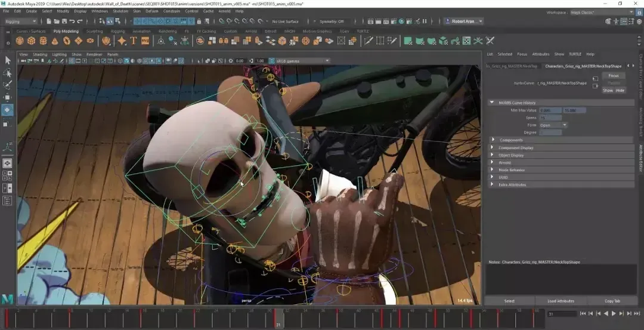
Task: Select the Lasso Select tool
Action: pos(7,73)
